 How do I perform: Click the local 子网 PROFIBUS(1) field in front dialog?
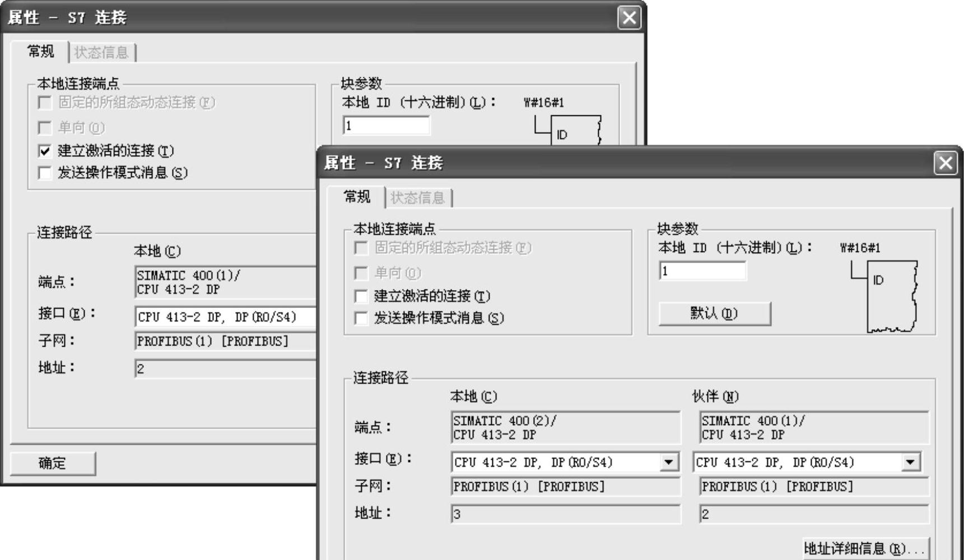pos(566,487)
